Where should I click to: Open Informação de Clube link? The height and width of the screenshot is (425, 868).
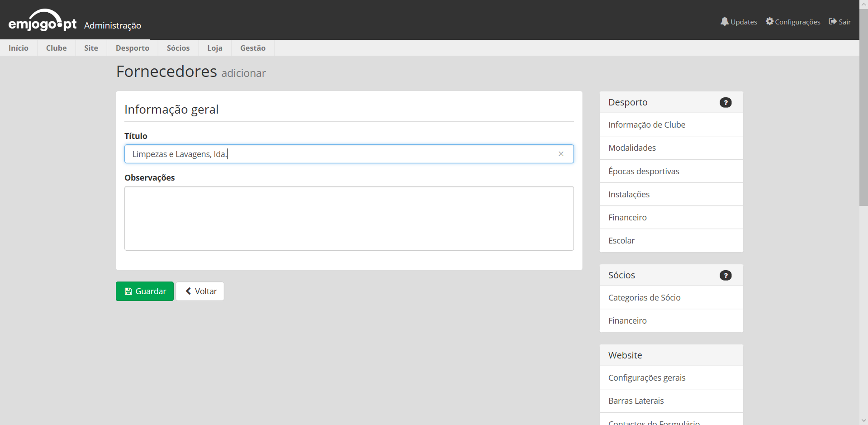tap(646, 124)
